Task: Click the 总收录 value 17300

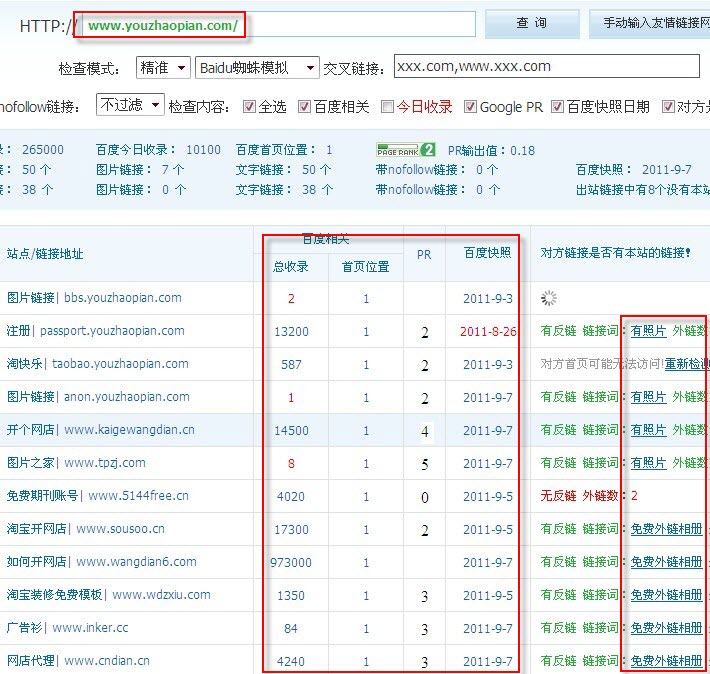Action: tap(291, 530)
